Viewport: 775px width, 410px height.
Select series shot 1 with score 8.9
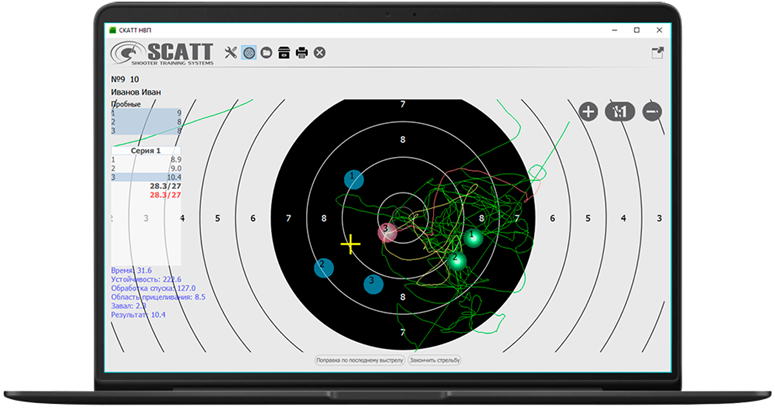(x=145, y=159)
